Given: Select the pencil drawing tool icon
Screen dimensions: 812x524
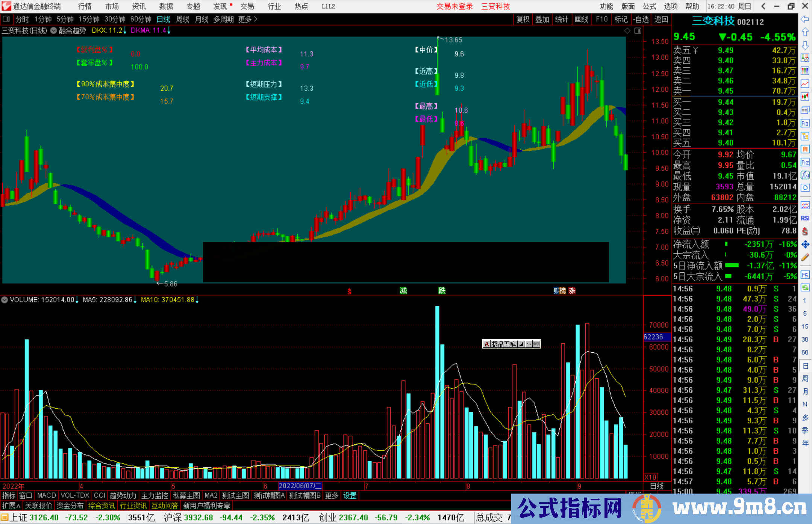Looking at the screenshot, I should [x=805, y=257].
